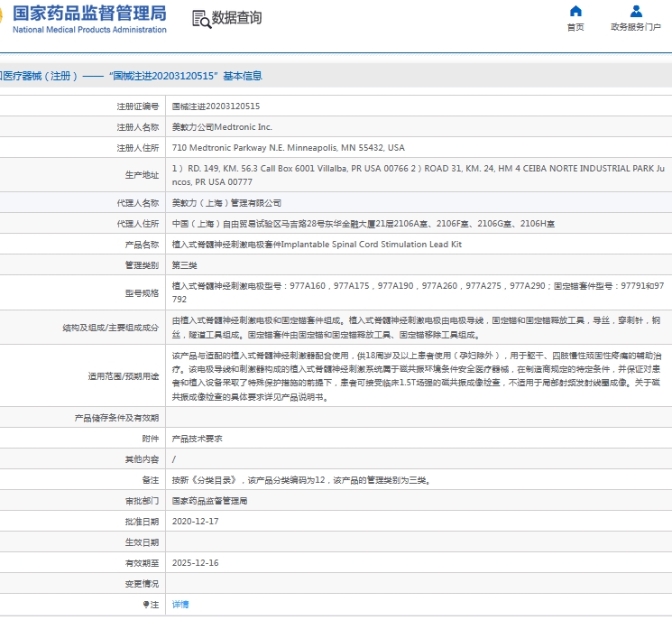Click the 数据查询 search document icon
The width and height of the screenshot is (672, 620).
pos(201,19)
